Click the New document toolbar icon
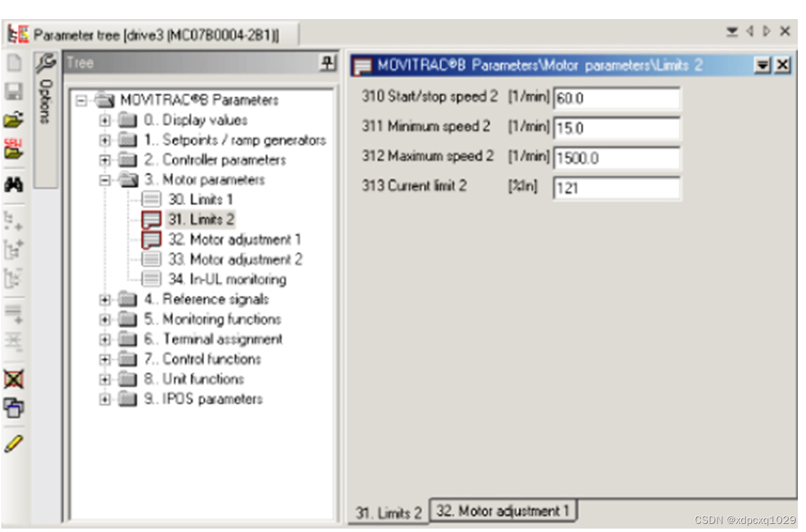Viewport: 806px width, 532px height. coord(14,63)
